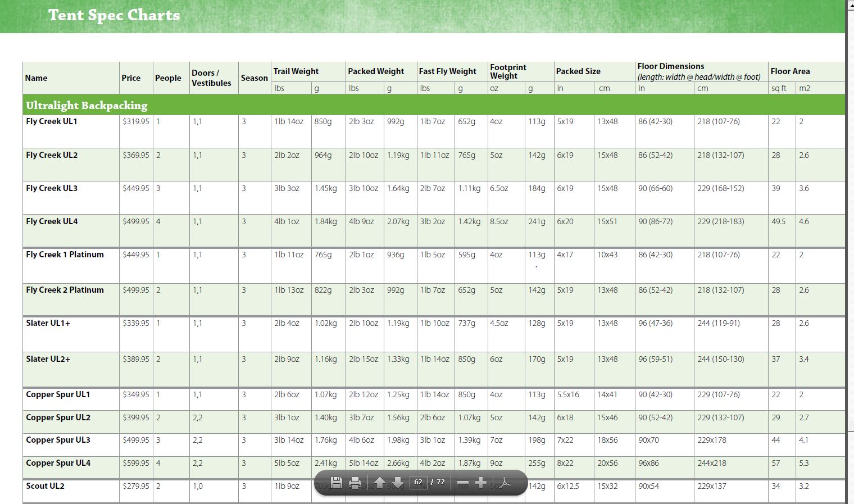Click trail weight 4lb 1oz for Fly Creek UL4

pyautogui.click(x=287, y=221)
